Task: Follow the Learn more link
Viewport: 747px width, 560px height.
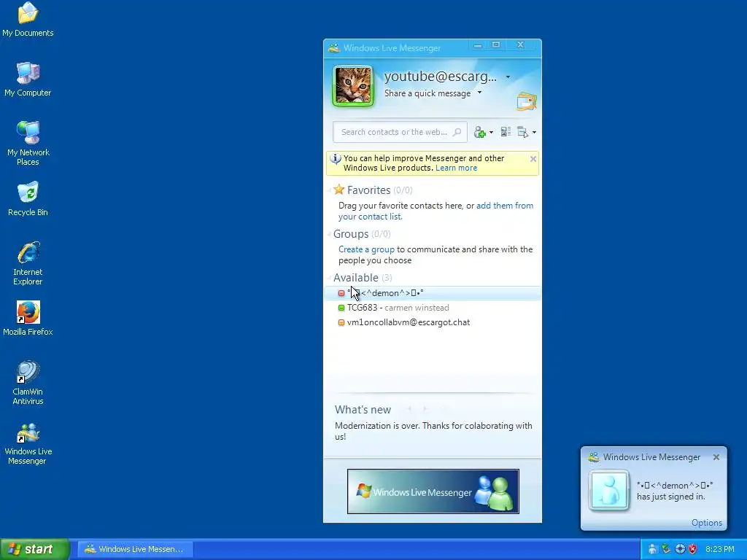Action: click(x=456, y=168)
